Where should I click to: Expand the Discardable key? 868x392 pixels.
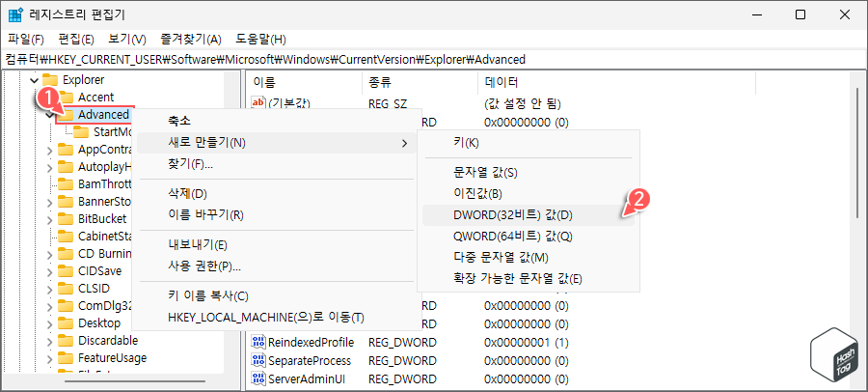50,341
